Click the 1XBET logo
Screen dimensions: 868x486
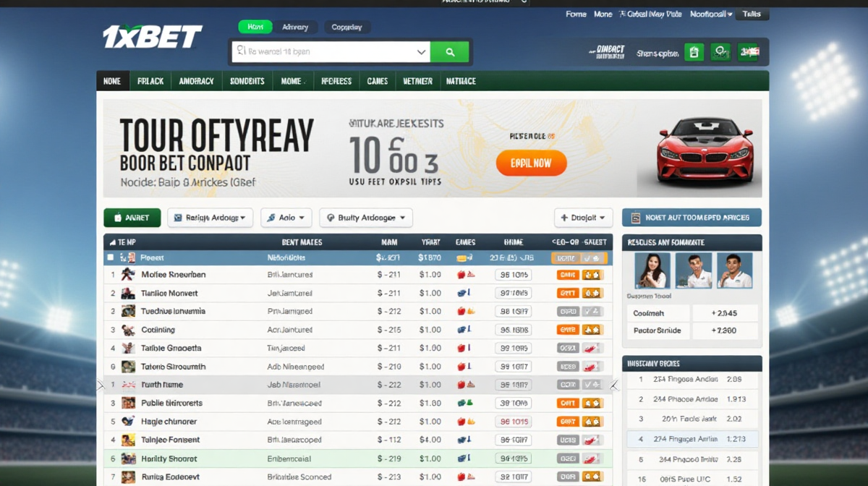(x=153, y=37)
